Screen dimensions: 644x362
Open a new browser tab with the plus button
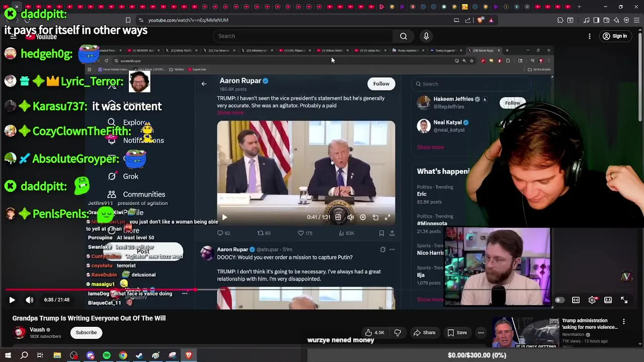pyautogui.click(x=579, y=7)
